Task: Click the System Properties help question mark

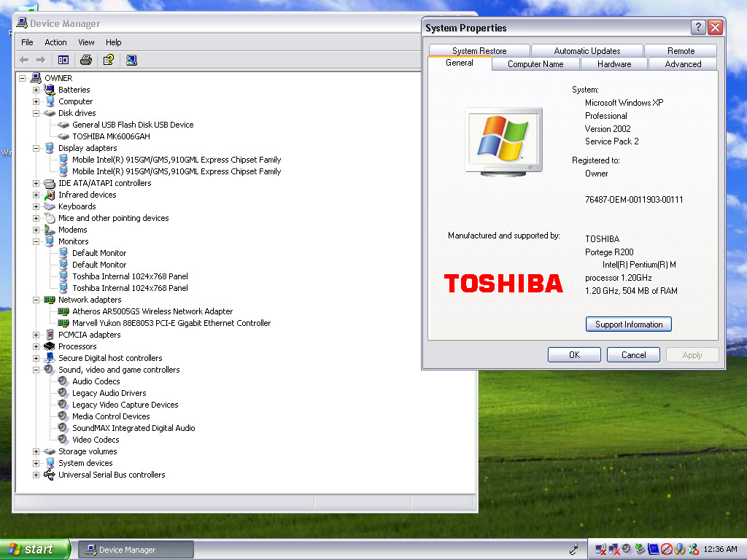Action: coord(698,27)
